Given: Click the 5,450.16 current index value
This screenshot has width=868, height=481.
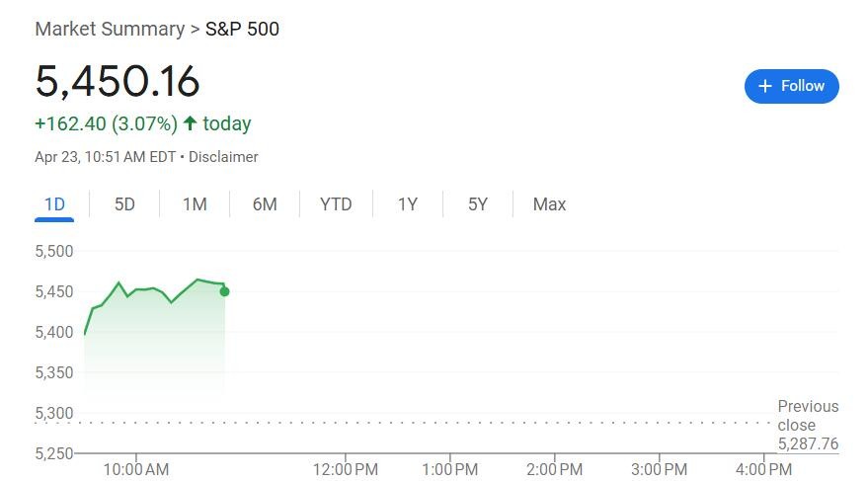Looking at the screenshot, I should click(x=117, y=81).
